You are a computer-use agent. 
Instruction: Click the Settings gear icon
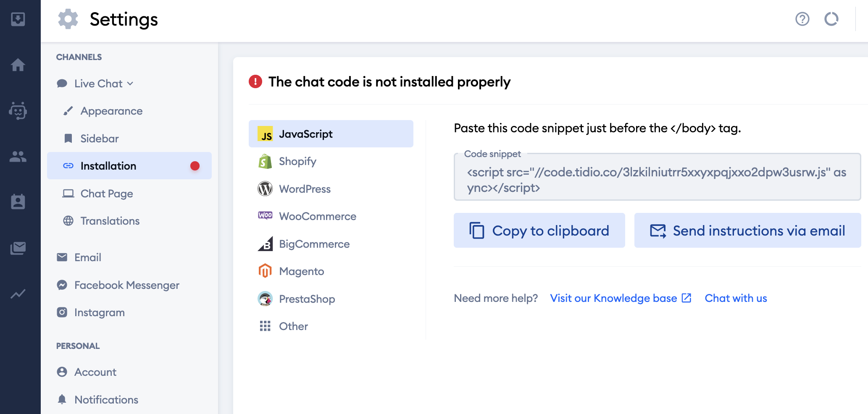pyautogui.click(x=68, y=19)
